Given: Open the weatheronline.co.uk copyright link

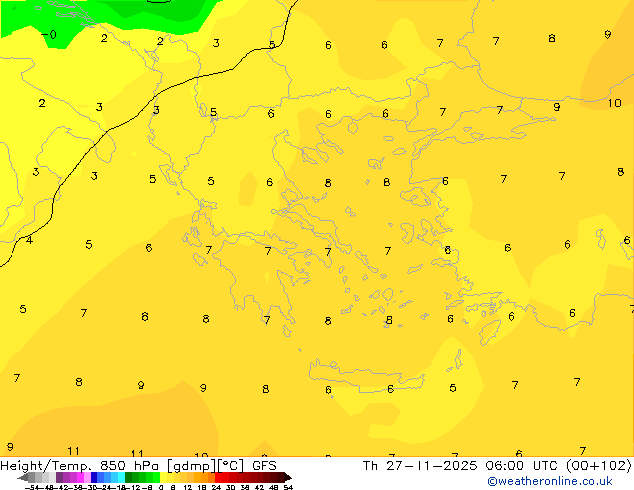Looking at the screenshot, I should click(550, 481).
